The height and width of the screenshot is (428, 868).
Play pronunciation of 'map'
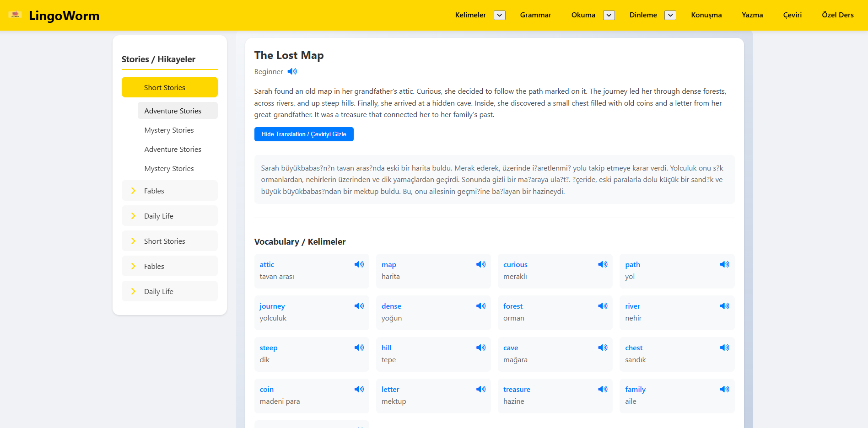[481, 264]
